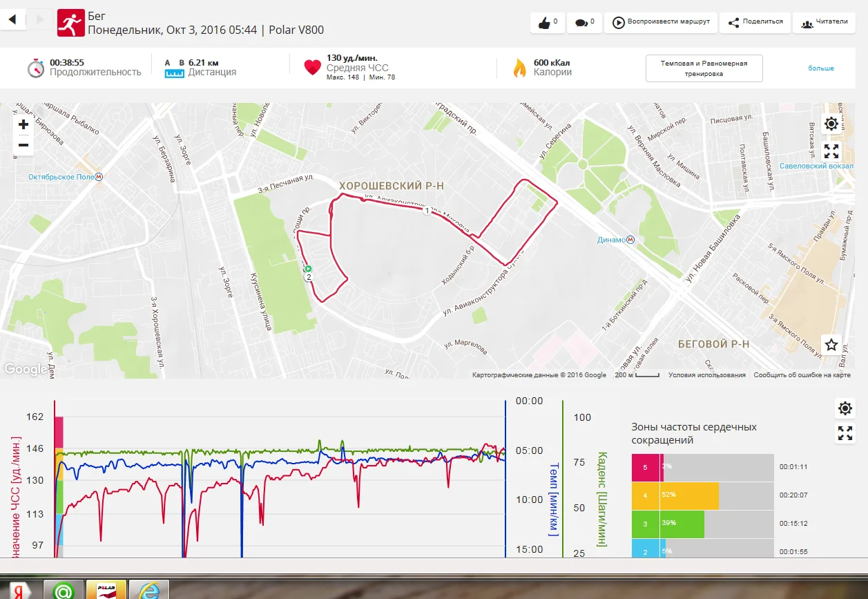Click the map settings gear icon

click(831, 124)
